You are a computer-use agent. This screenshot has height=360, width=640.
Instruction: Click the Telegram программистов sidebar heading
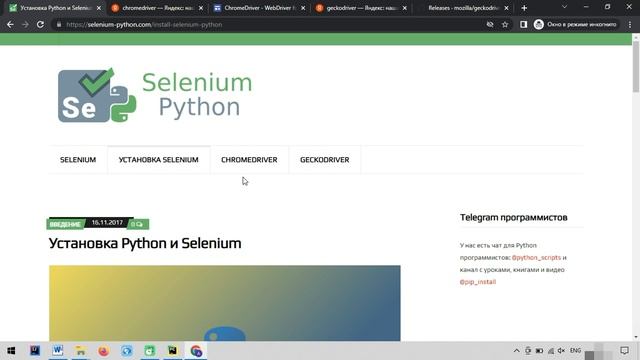point(513,218)
